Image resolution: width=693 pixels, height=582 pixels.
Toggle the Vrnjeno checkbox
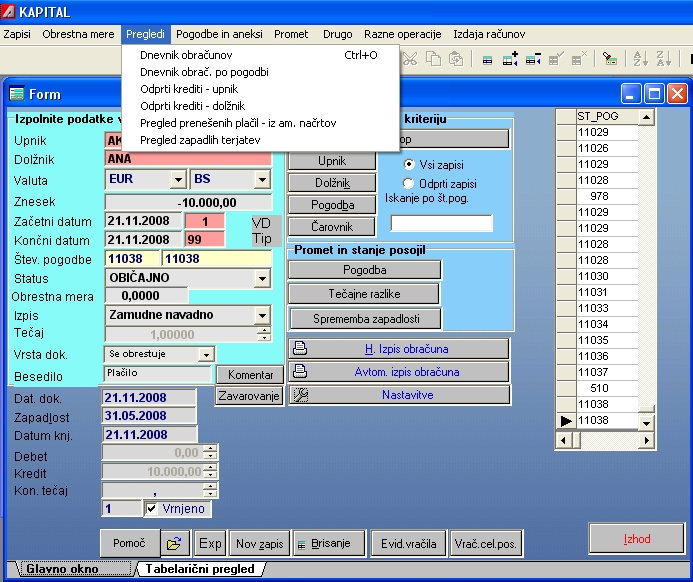152,509
